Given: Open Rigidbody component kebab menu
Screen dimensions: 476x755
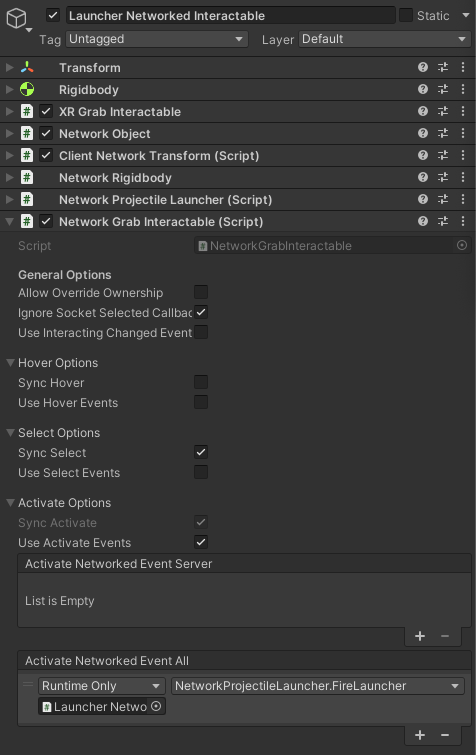Looking at the screenshot, I should [x=463, y=89].
